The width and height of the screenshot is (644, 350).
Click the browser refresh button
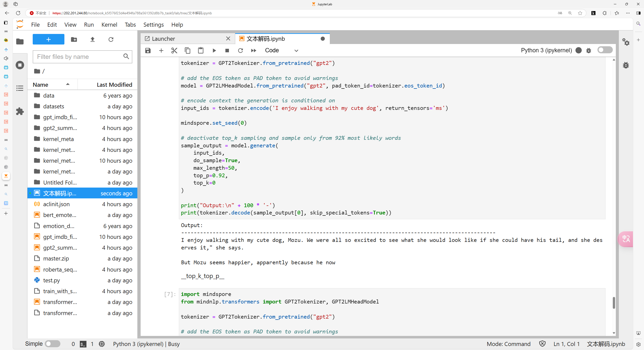[18, 13]
